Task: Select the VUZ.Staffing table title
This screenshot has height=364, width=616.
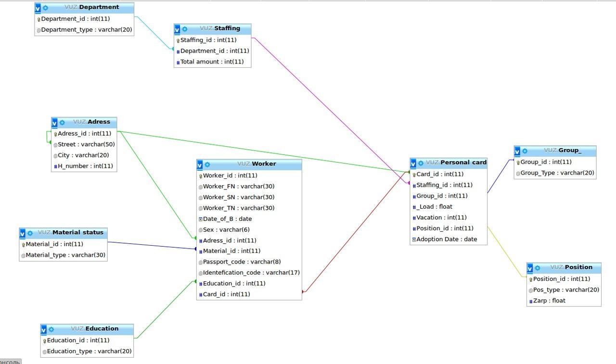Action: tap(220, 28)
